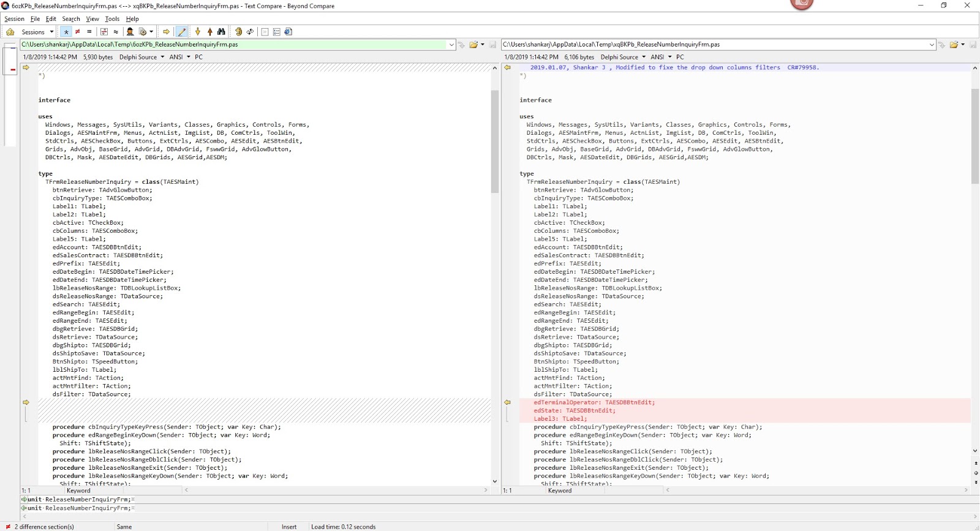Open the View menu

pos(92,19)
